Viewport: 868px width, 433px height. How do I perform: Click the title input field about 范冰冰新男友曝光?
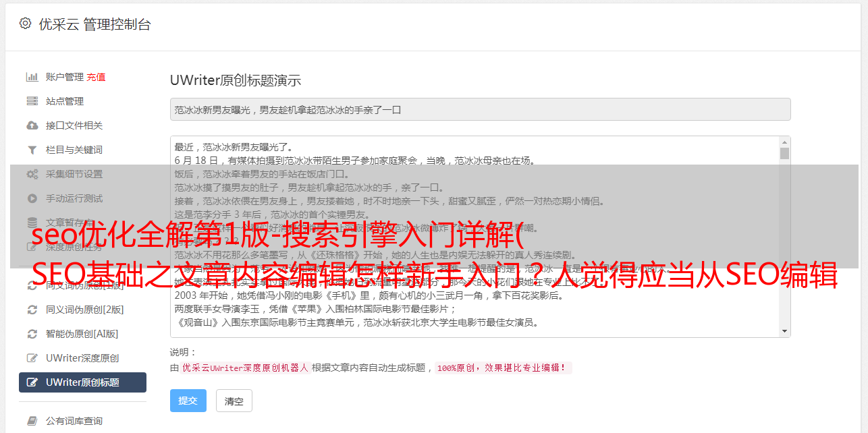(x=480, y=109)
